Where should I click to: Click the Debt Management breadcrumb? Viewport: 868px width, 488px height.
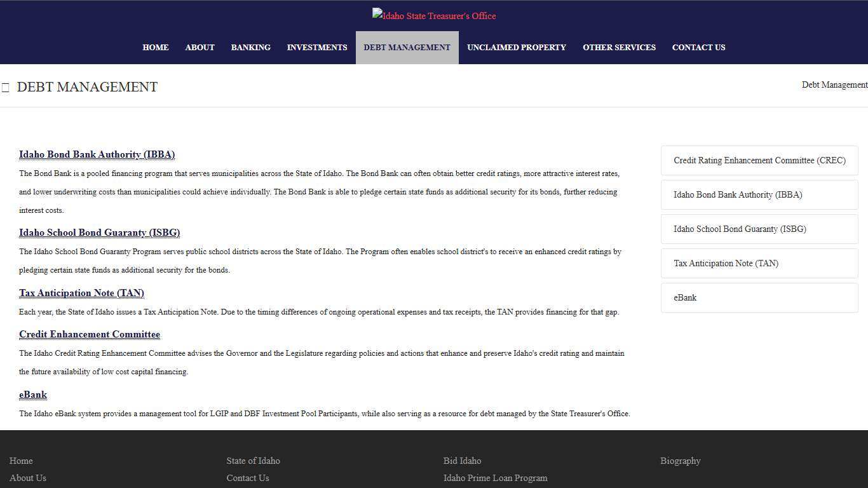[x=834, y=85]
